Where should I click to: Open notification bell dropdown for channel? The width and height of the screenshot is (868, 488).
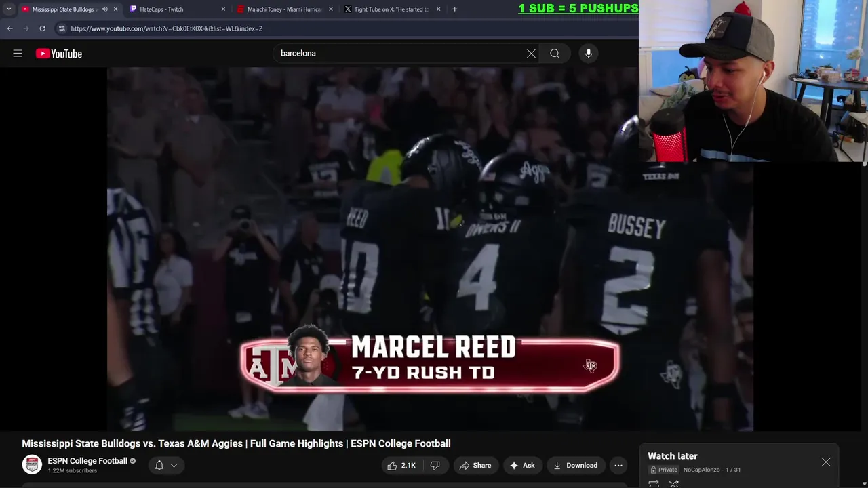(166, 466)
